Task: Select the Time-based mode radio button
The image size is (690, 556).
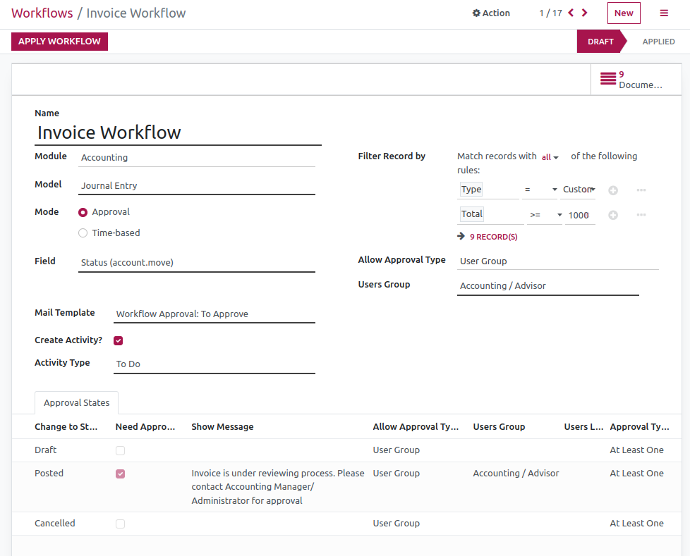Action: [83, 233]
